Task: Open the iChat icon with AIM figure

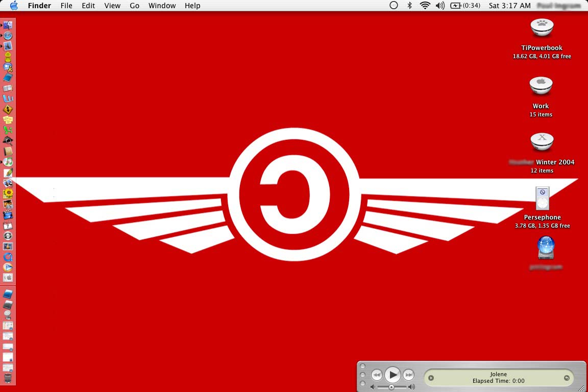Action: [8, 67]
